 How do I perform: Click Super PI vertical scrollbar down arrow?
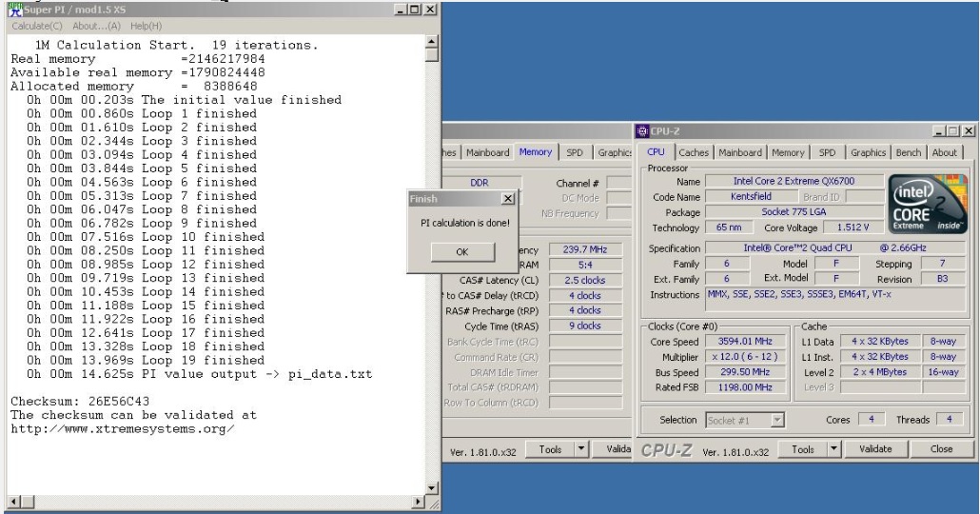pyautogui.click(x=431, y=487)
